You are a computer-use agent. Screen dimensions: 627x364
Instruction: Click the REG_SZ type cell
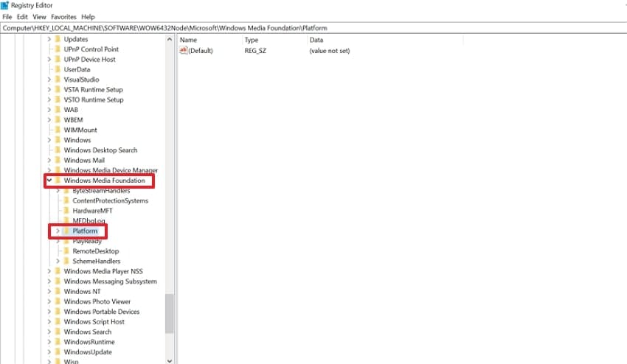[x=255, y=51]
